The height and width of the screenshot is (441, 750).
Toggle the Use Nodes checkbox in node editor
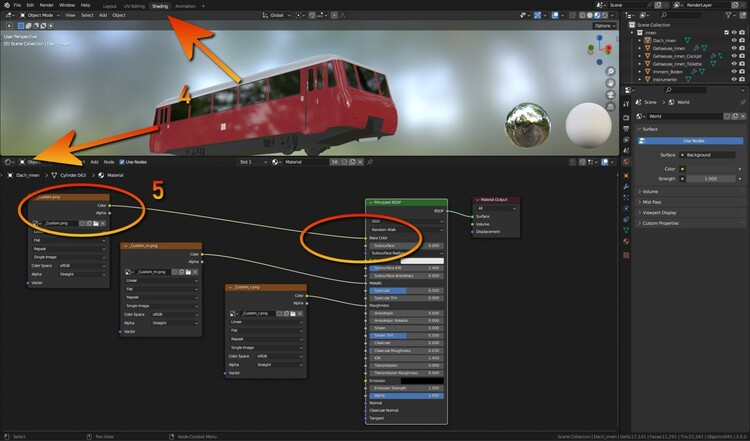122,161
